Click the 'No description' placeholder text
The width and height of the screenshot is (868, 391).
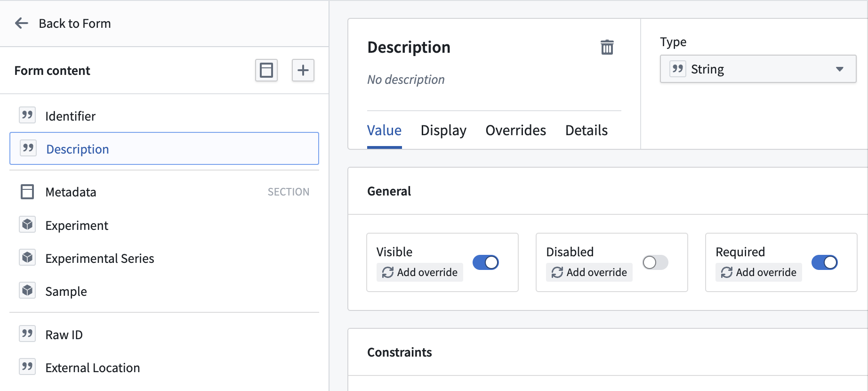click(x=406, y=80)
